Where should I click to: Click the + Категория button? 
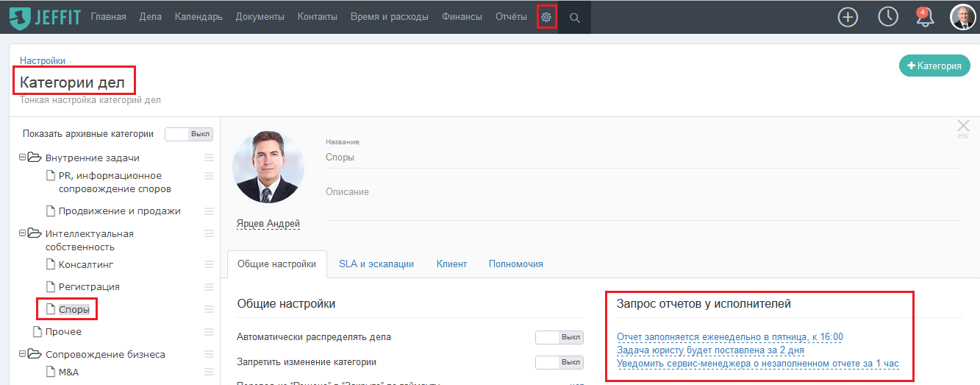point(934,66)
